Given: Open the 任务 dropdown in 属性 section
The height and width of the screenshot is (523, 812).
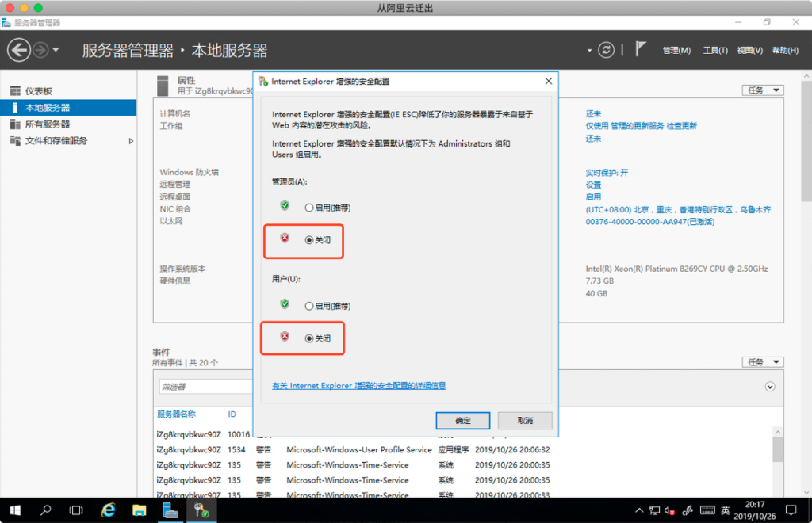Looking at the screenshot, I should pos(762,90).
